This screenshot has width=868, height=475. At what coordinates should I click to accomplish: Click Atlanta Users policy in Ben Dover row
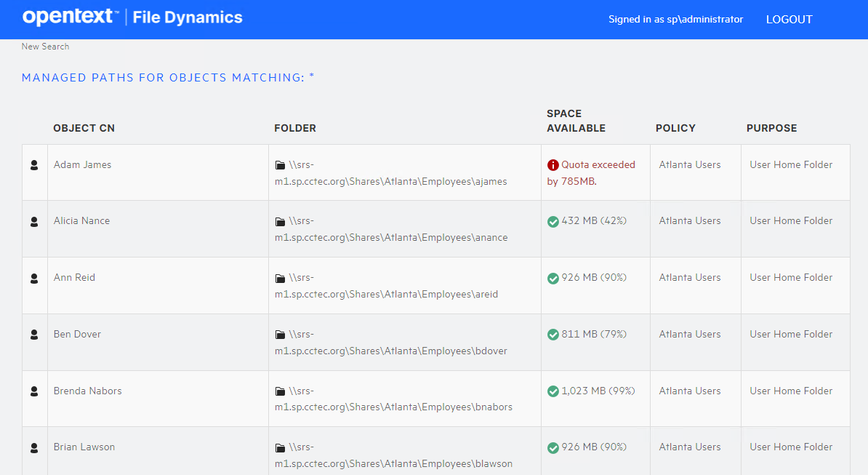point(689,335)
